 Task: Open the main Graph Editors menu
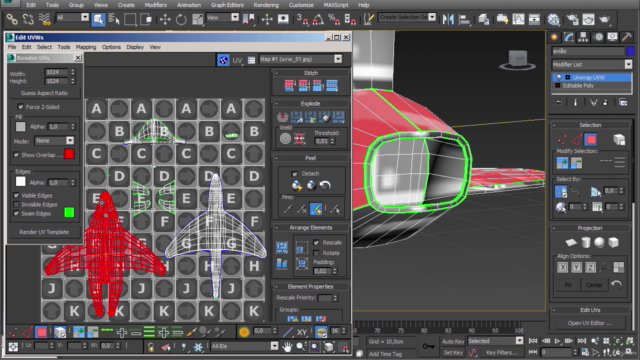[x=227, y=5]
